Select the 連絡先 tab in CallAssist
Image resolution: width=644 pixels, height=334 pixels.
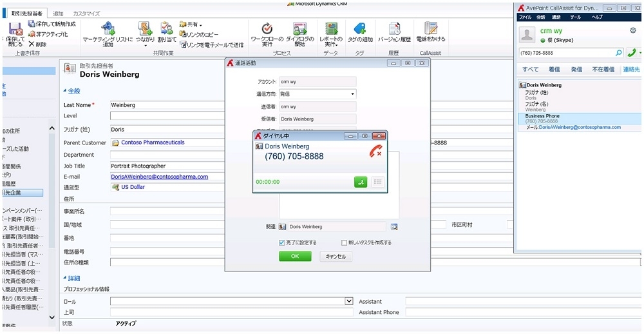click(631, 70)
